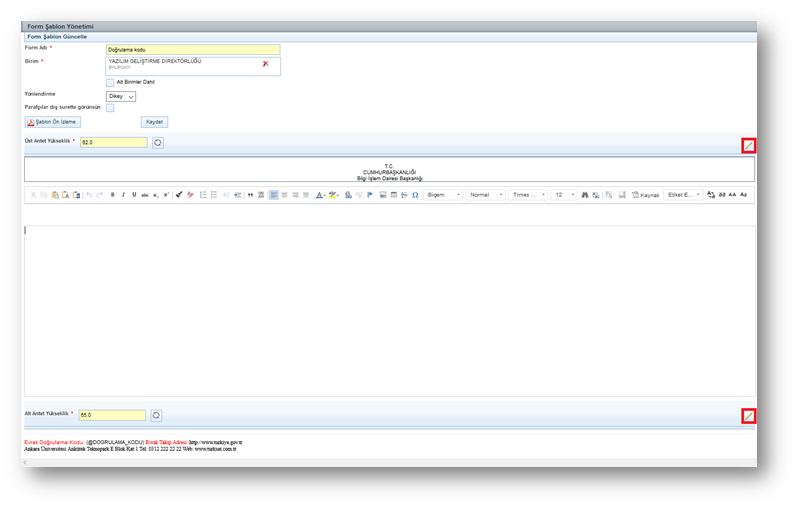The image size is (799, 509).
Task: Enable the Alt Birimler Dahil checkbox
Action: point(110,82)
